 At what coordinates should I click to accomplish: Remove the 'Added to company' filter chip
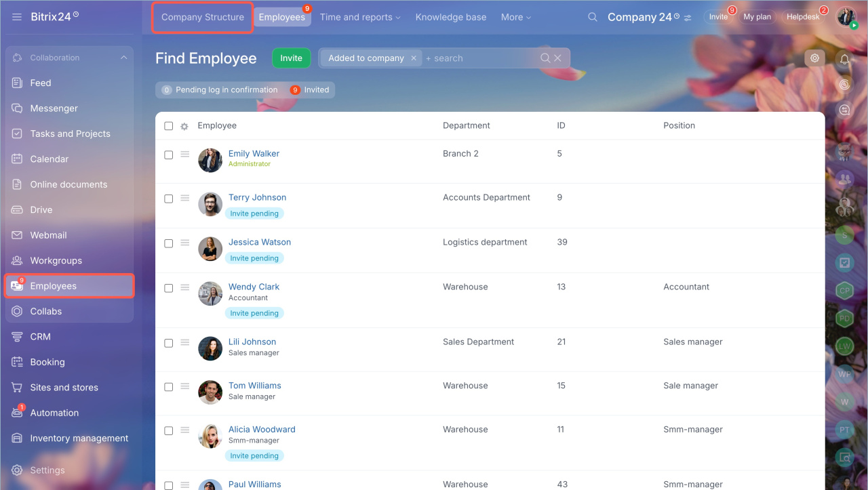[414, 58]
